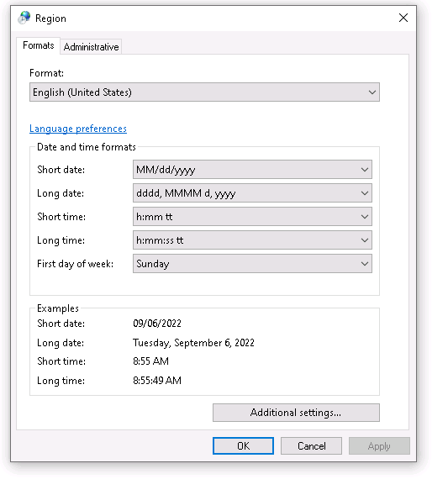Close the Region dialog window

pyautogui.click(x=403, y=18)
